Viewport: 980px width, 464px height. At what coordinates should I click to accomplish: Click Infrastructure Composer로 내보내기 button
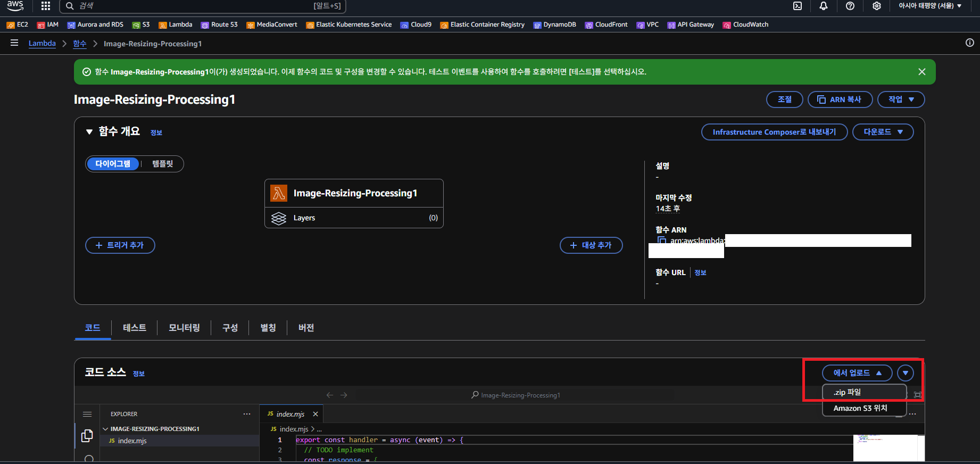(774, 132)
